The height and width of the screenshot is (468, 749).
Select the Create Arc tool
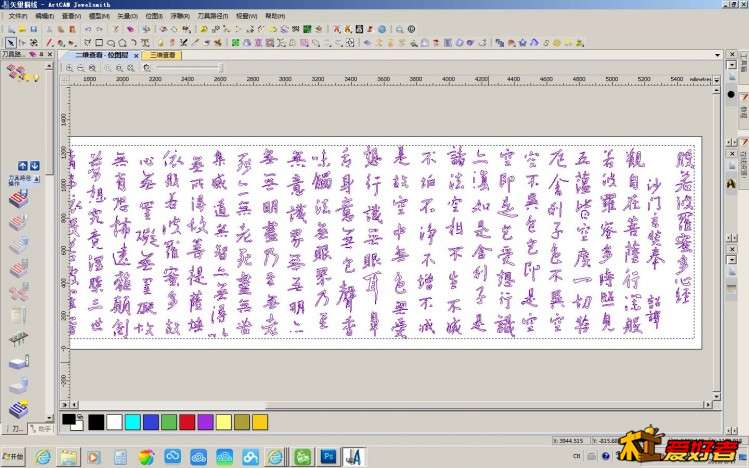(134, 43)
